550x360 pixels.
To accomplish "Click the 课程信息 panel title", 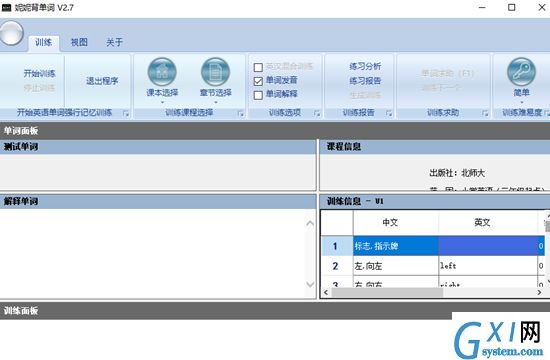I will (x=344, y=147).
